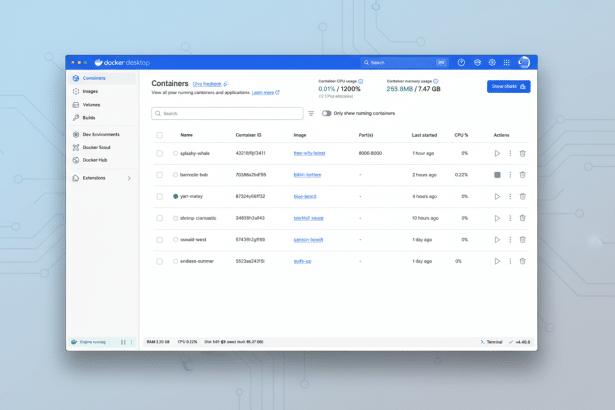Image resolution: width=615 pixels, height=410 pixels.
Task: Select the splashy-whale row checkbox
Action: 160,153
